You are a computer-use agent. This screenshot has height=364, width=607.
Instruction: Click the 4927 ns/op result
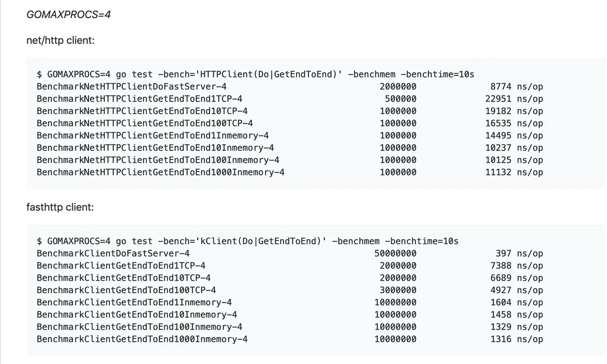516,290
